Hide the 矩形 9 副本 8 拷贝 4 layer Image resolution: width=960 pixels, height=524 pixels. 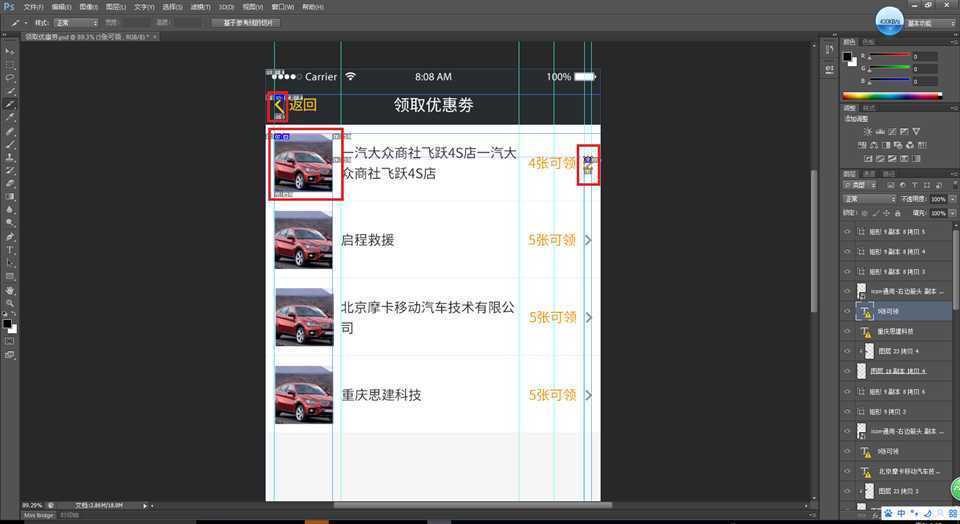point(847,252)
